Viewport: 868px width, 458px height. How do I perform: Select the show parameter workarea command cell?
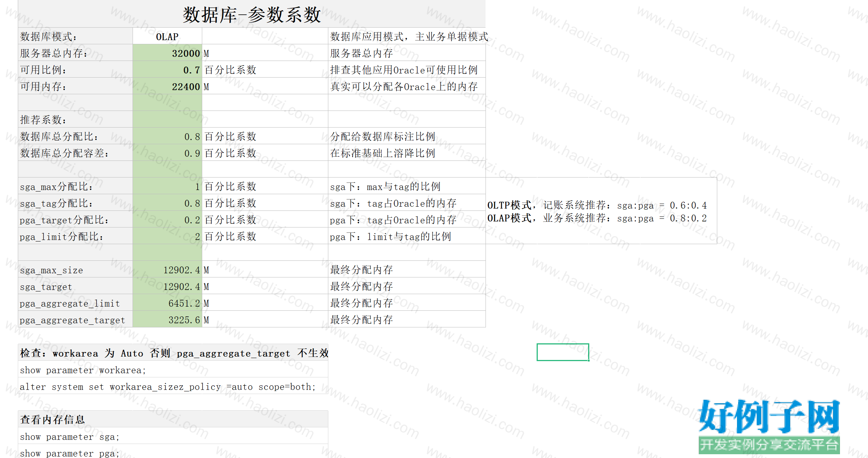(x=173, y=369)
